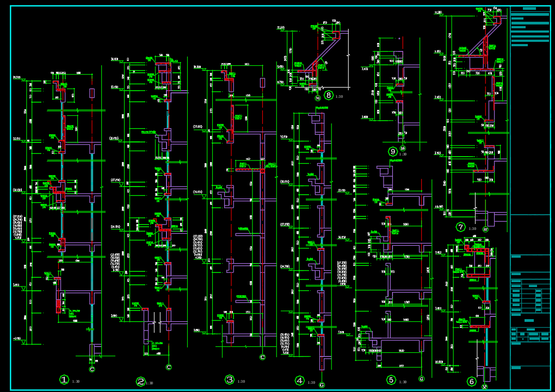Click the circled number 1 detail marker
The height and width of the screenshot is (392, 555).
64,380
